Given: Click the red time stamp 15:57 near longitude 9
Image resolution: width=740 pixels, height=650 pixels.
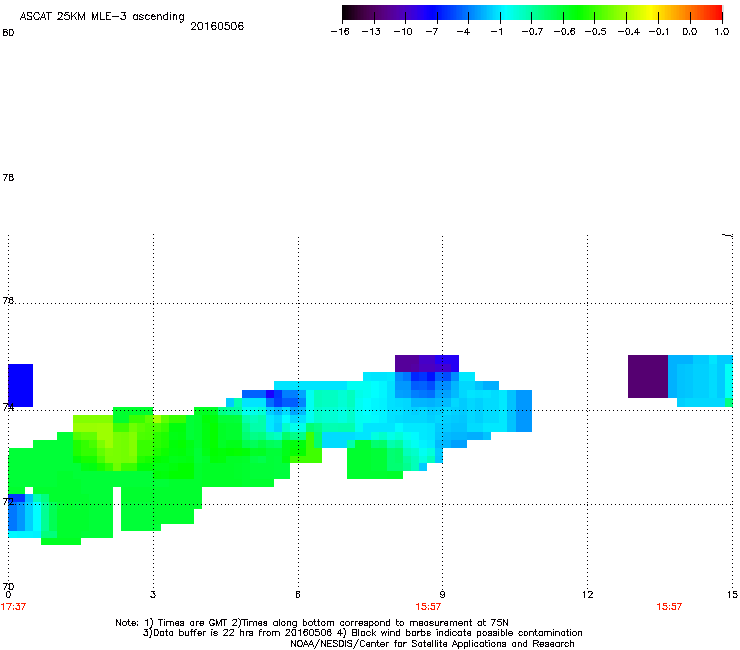Looking at the screenshot, I should pos(428,607).
